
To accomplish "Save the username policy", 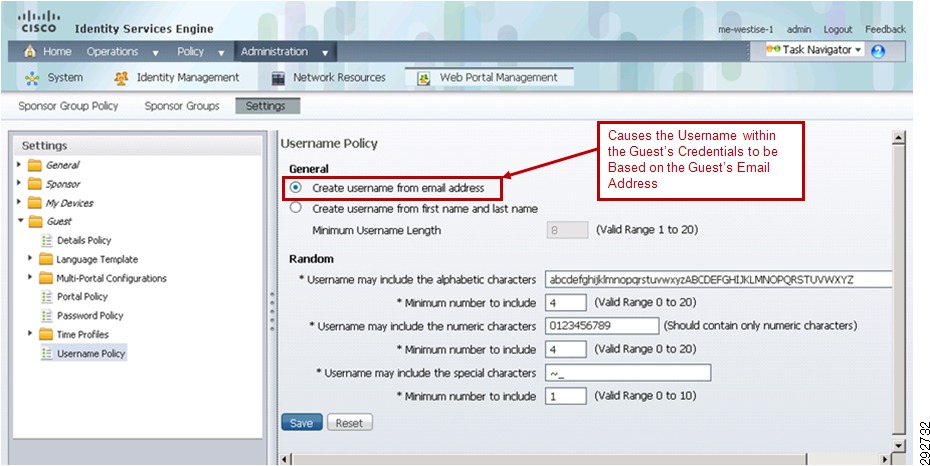I will coord(302,423).
